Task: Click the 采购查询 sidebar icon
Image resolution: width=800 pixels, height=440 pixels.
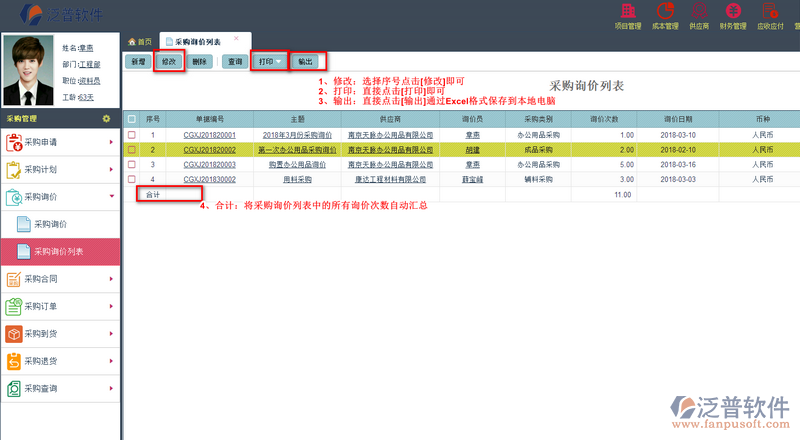Action: click(x=14, y=388)
